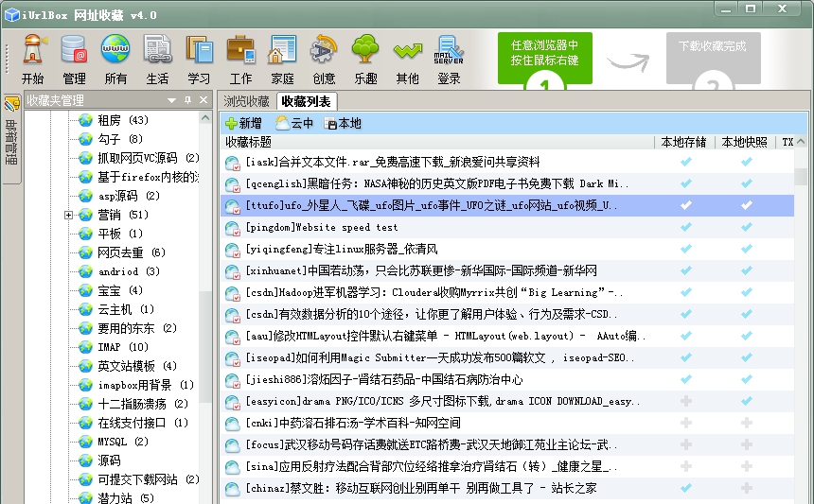Open the 管理 database toolbar icon
Viewport: 814px width, 504px height.
(x=74, y=60)
